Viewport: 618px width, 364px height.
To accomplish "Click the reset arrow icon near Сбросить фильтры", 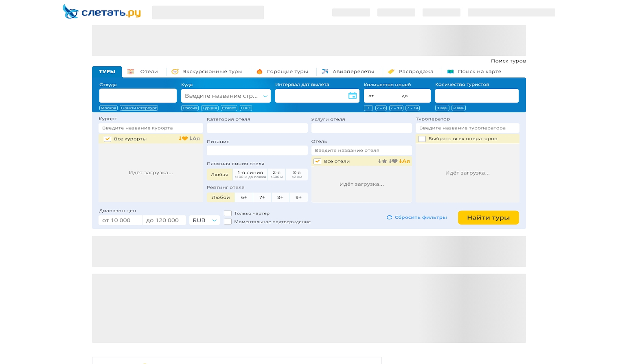I will coord(389,217).
